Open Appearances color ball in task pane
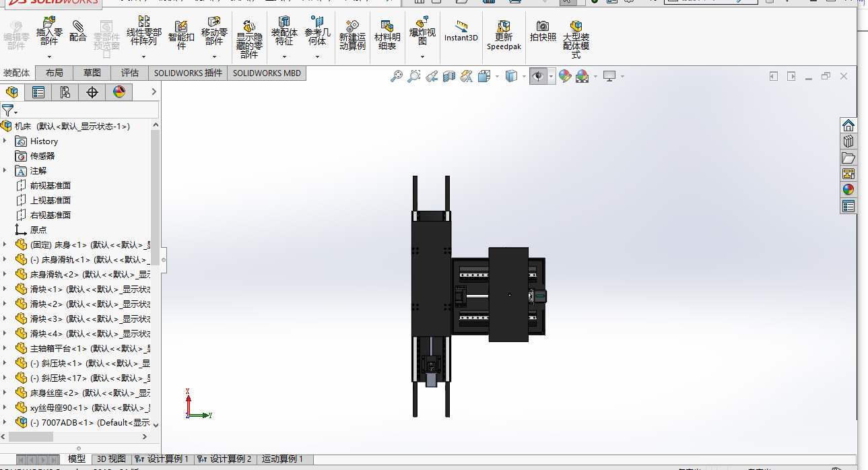868x470 pixels. (x=848, y=190)
